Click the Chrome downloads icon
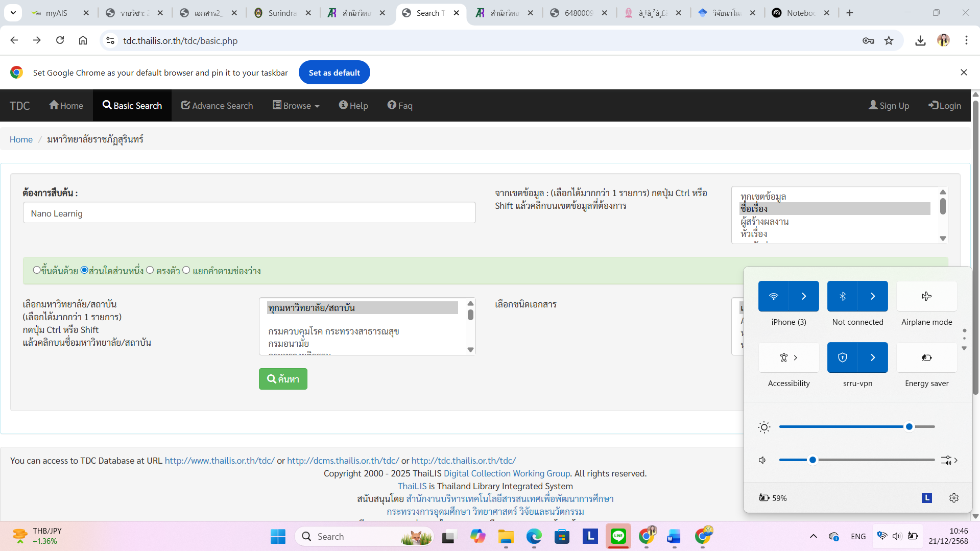The height and width of the screenshot is (551, 980). pos(920,41)
